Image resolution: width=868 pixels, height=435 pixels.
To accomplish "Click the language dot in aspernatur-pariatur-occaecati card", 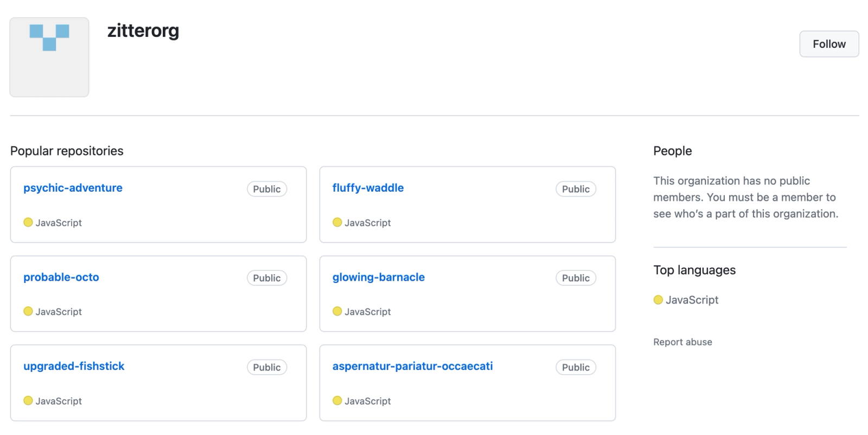I will point(337,400).
